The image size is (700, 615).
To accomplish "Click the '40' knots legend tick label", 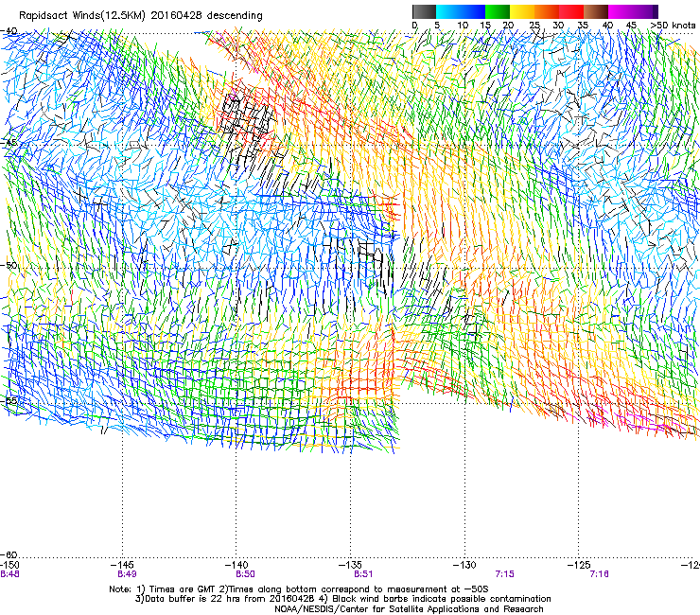I will (607, 25).
